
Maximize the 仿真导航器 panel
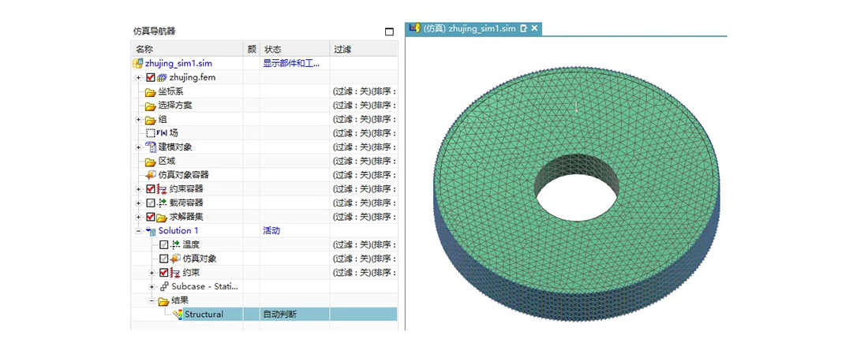[389, 32]
